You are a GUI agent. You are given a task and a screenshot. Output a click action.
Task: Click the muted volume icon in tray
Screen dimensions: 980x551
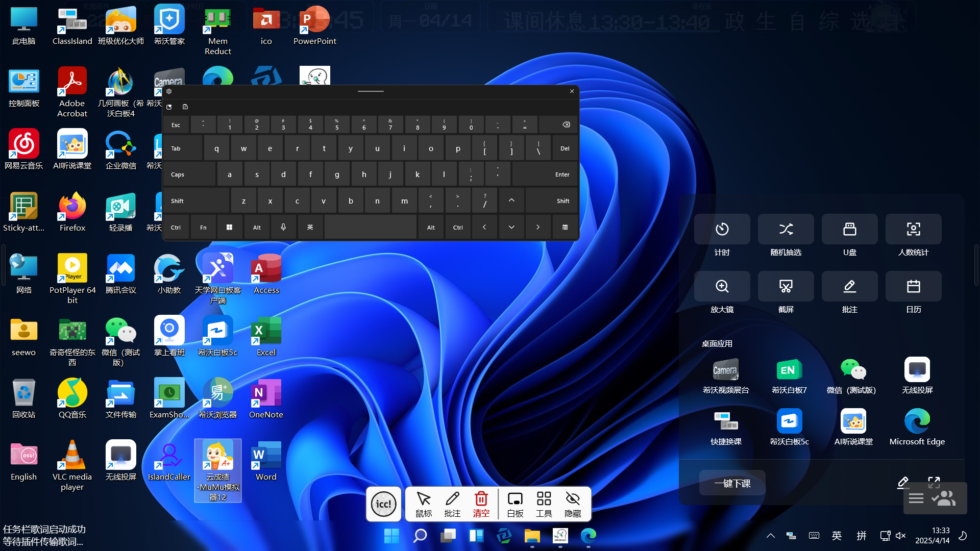(900, 536)
